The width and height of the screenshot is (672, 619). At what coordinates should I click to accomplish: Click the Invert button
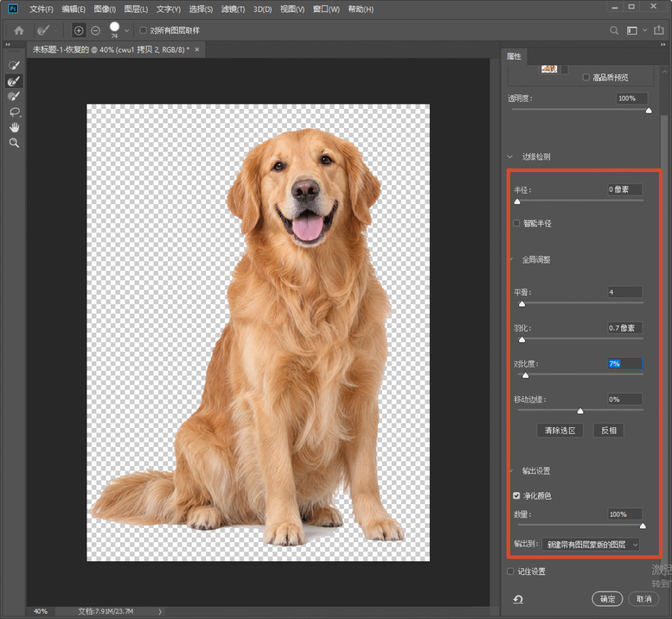(608, 431)
